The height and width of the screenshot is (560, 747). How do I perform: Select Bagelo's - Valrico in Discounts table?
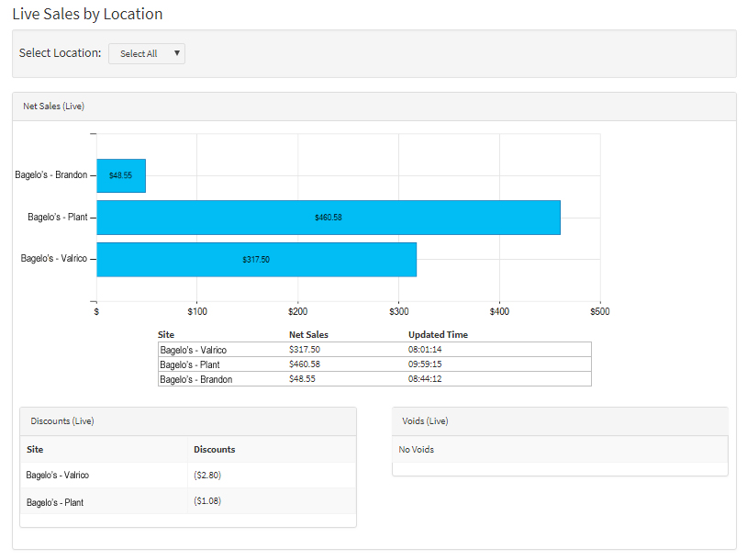(x=57, y=476)
